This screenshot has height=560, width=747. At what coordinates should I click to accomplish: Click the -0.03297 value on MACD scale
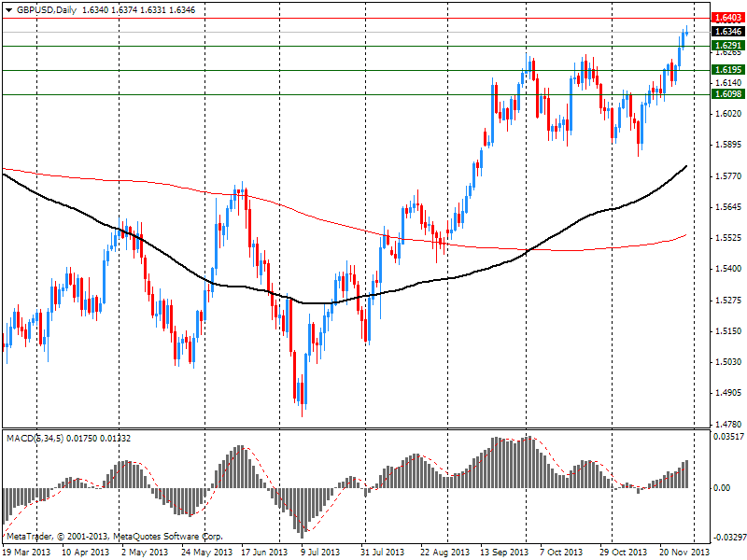point(727,538)
